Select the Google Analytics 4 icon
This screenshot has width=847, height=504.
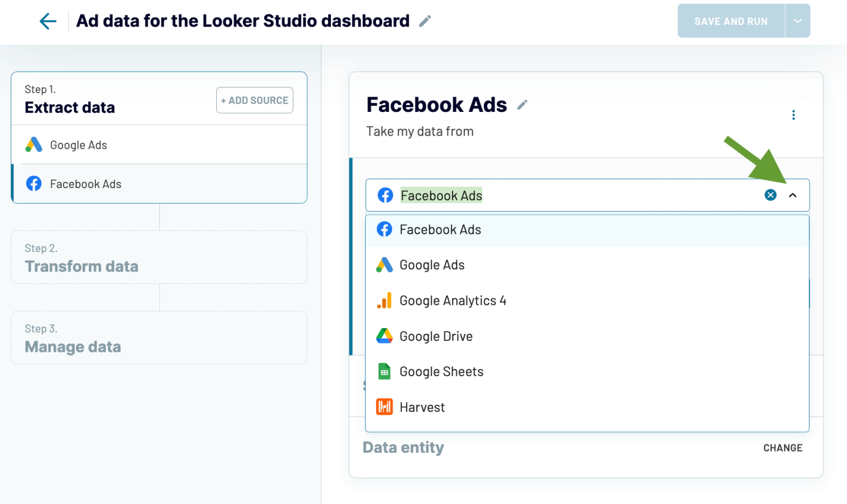pyautogui.click(x=384, y=301)
